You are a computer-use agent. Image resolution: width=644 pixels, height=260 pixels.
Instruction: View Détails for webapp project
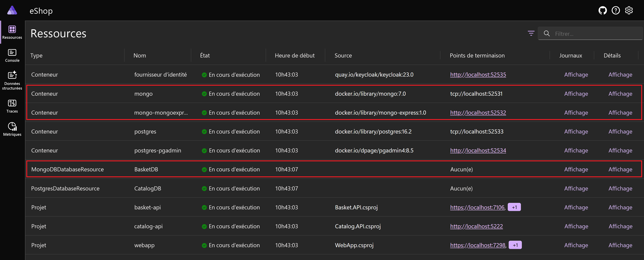pyautogui.click(x=620, y=245)
